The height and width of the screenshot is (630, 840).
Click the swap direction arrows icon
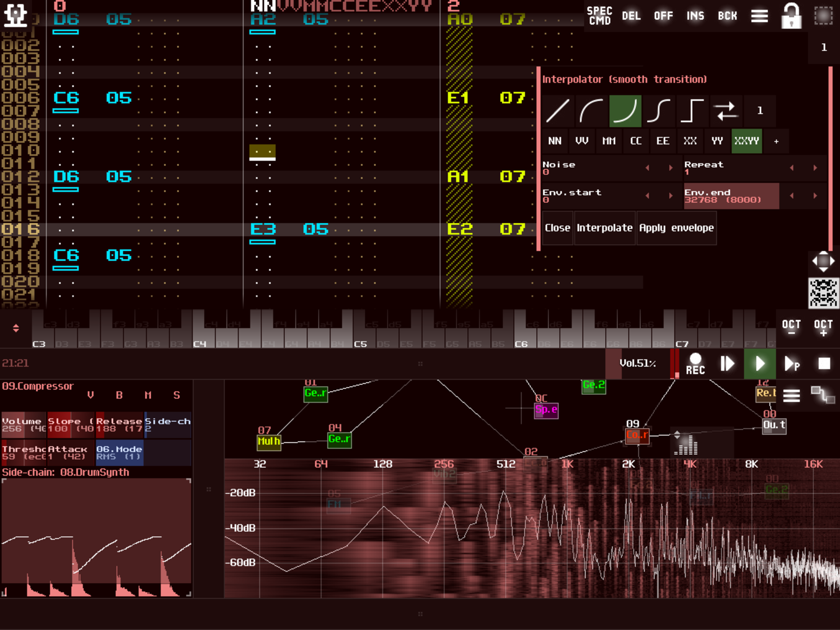point(725,111)
